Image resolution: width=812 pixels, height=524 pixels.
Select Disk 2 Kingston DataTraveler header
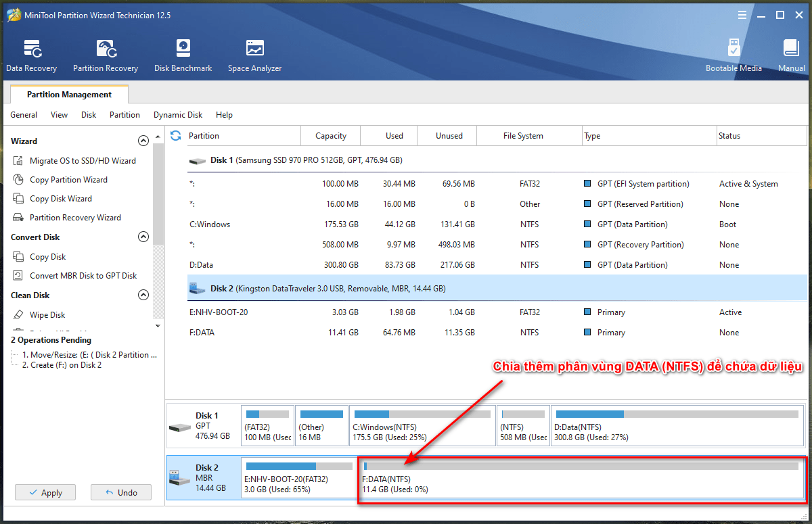pos(497,289)
